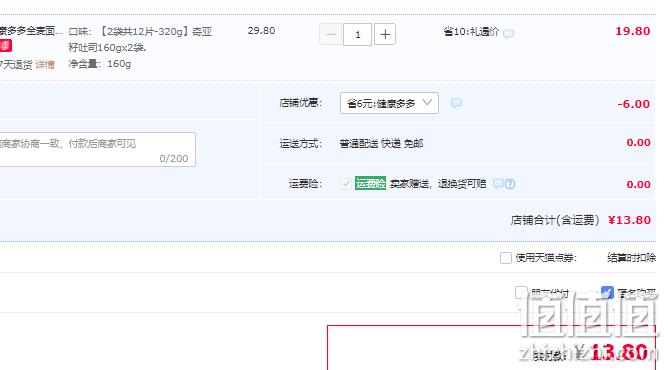
Task: Click the -6.00 discount amount
Action: tap(633, 104)
